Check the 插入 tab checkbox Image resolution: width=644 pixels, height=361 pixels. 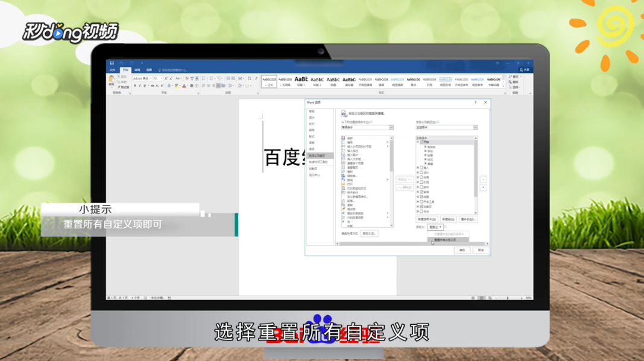coord(421,168)
